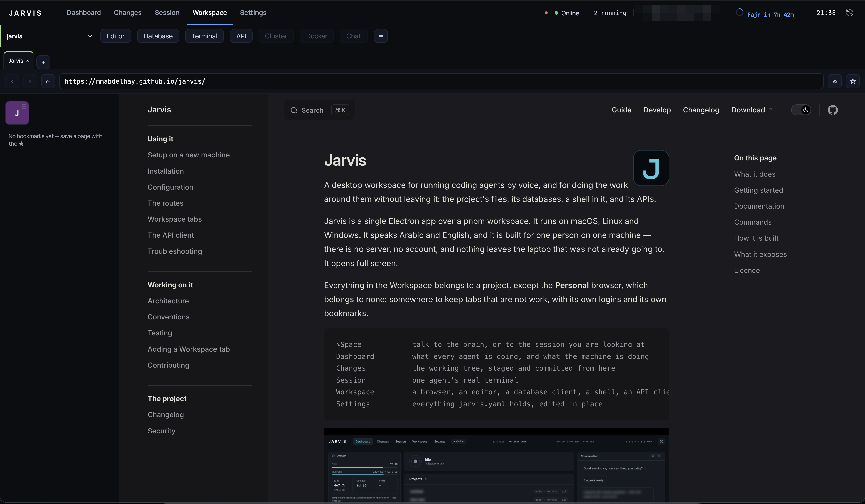Open the Changelog top nav link
This screenshot has width=865, height=504.
pyautogui.click(x=701, y=110)
